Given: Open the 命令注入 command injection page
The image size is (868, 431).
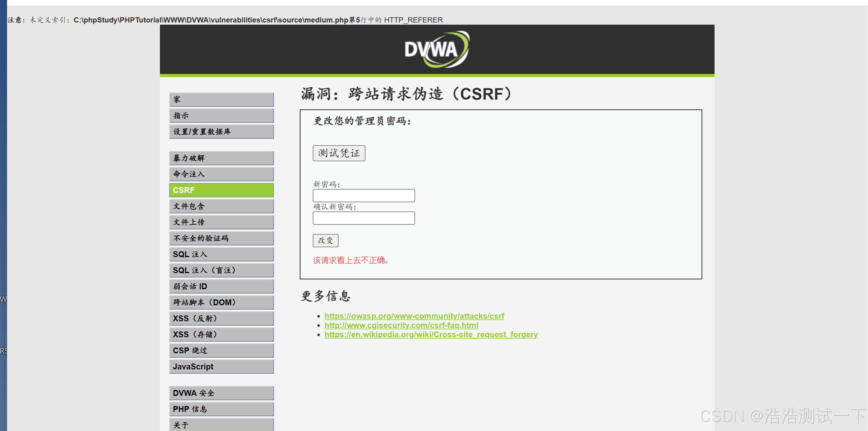Looking at the screenshot, I should pyautogui.click(x=221, y=174).
